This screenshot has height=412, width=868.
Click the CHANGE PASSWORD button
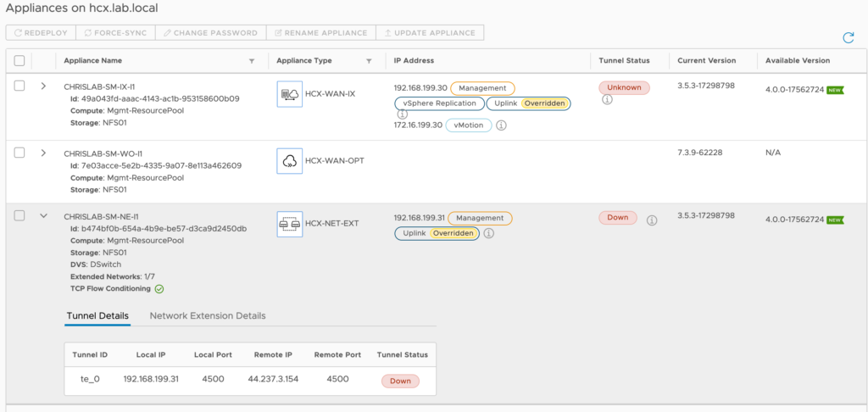tap(211, 33)
